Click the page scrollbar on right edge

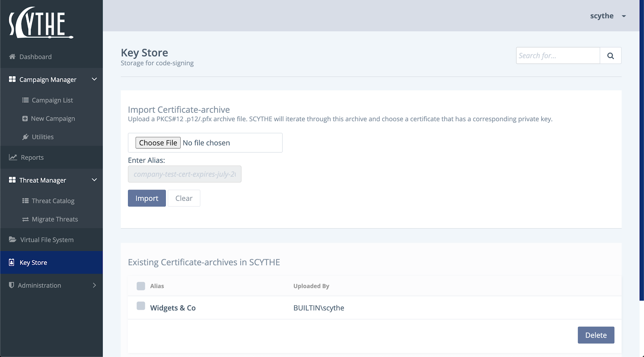point(642,150)
